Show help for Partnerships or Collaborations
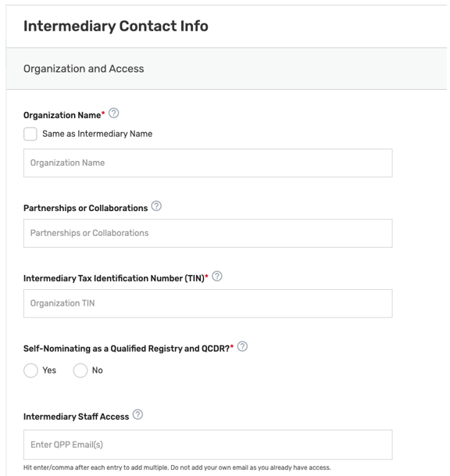The height and width of the screenshot is (476, 450). pos(156,206)
